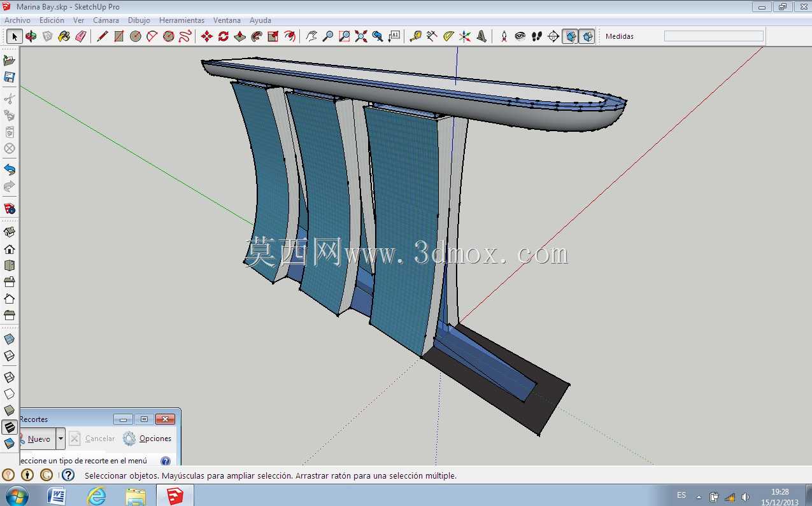Select the pink Eraser tool
Viewport: 812px width, 506px height.
pos(80,36)
